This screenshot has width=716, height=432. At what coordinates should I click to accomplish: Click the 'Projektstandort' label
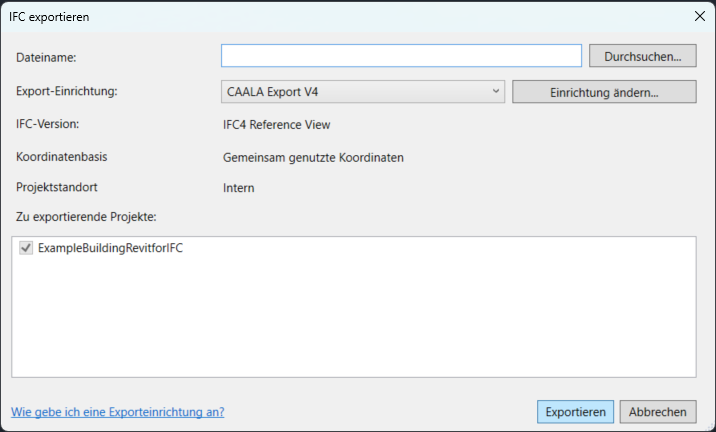pos(57,187)
